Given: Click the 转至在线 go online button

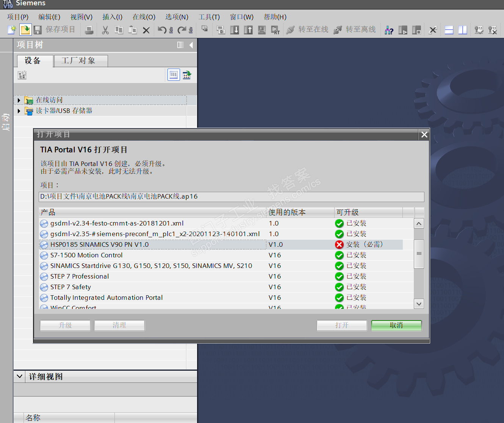Looking at the screenshot, I should pyautogui.click(x=307, y=30).
